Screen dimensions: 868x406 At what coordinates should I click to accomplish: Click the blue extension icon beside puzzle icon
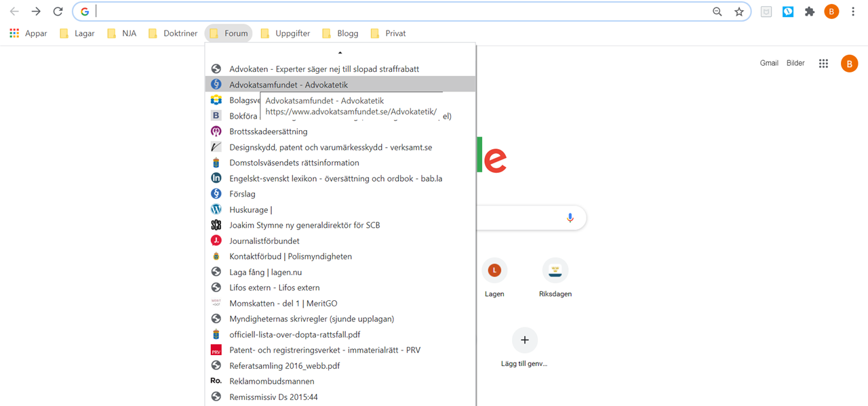[x=788, y=12]
